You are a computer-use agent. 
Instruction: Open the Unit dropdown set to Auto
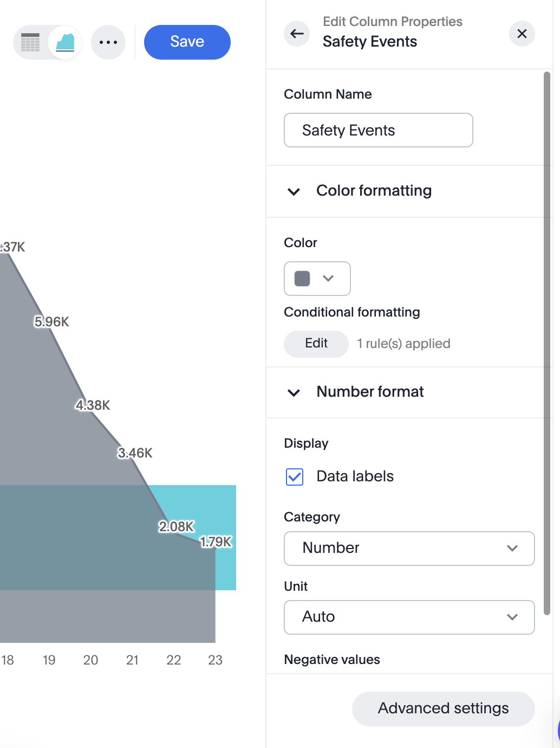[x=409, y=617]
